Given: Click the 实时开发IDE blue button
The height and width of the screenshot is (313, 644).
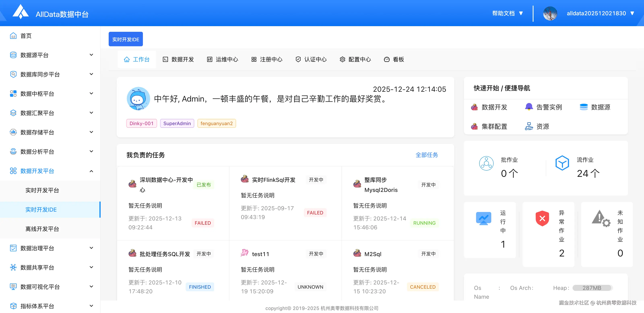Looking at the screenshot, I should click(126, 39).
